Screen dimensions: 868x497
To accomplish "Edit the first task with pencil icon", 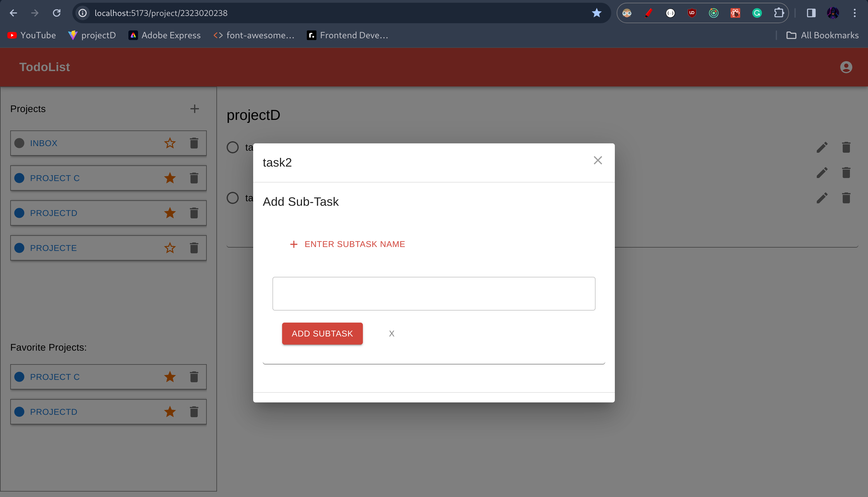I will pos(822,148).
